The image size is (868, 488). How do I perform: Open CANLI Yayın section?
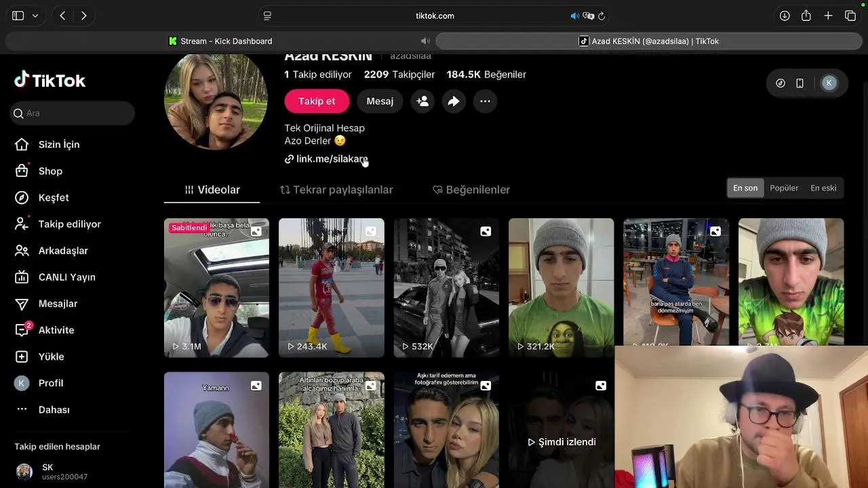tap(55, 277)
